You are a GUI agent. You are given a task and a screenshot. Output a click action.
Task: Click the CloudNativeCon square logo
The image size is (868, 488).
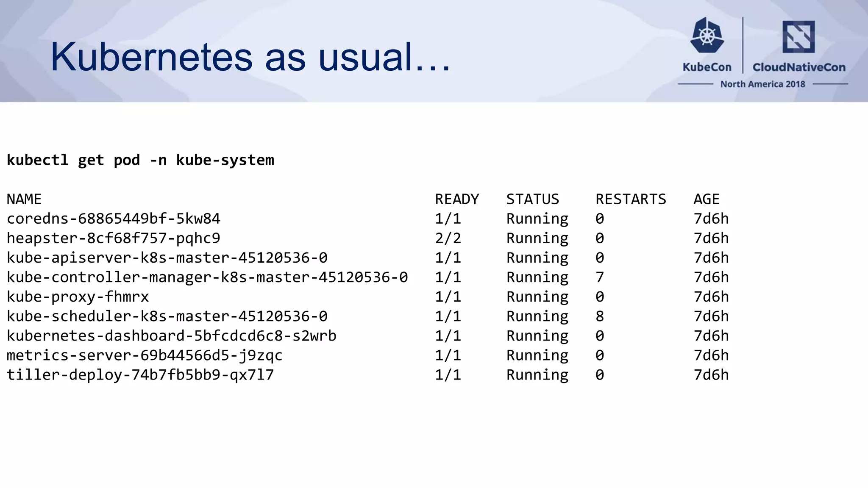(798, 37)
